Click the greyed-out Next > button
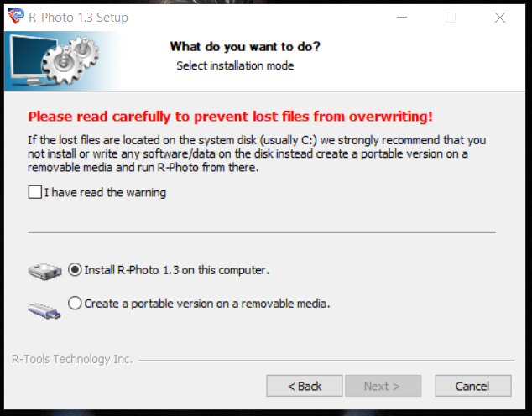The height and width of the screenshot is (416, 532). click(x=383, y=386)
